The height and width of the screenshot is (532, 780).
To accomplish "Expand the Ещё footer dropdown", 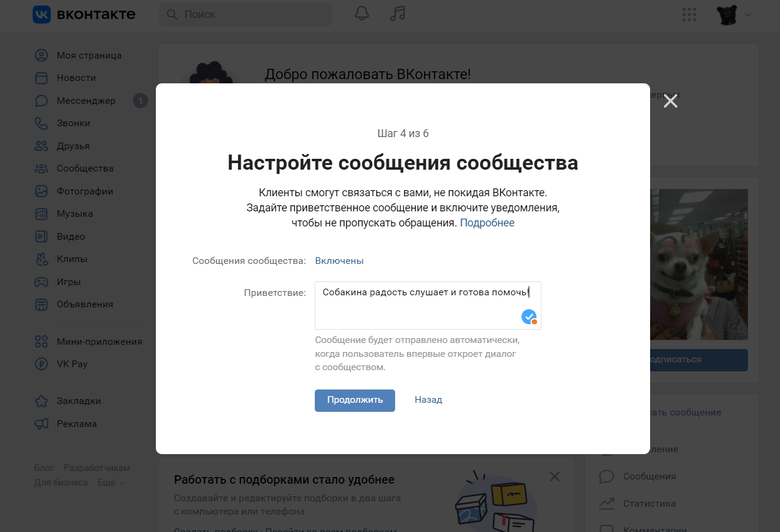I will click(111, 482).
